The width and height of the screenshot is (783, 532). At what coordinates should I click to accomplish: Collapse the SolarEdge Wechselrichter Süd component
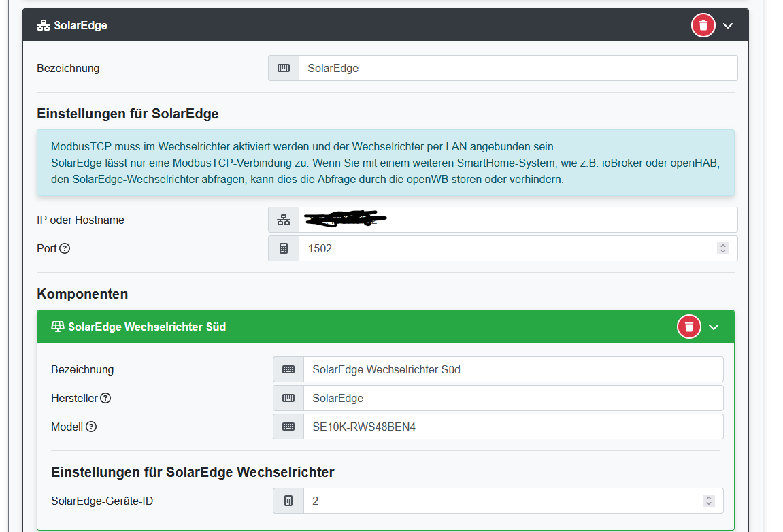tap(714, 327)
